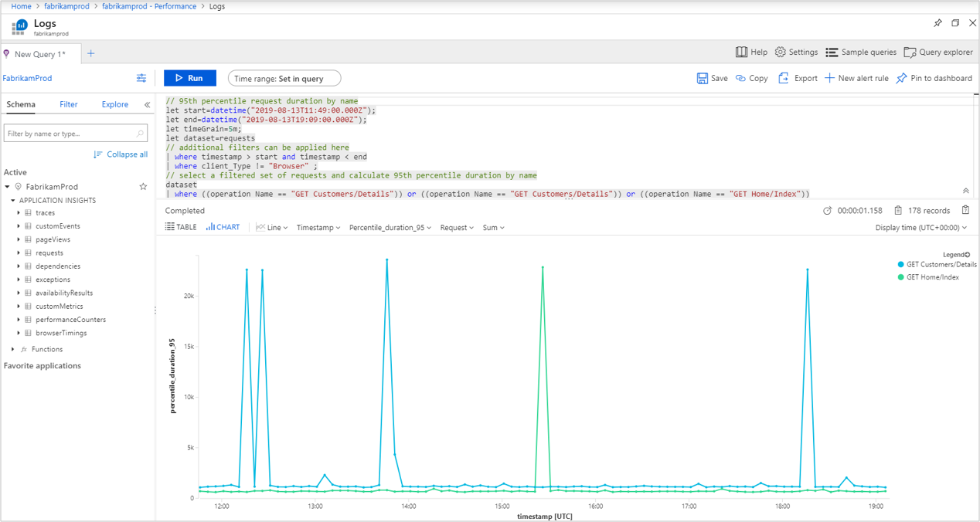Collapse the schema side panel
Image resolution: width=980 pixels, height=522 pixels.
pyautogui.click(x=147, y=105)
